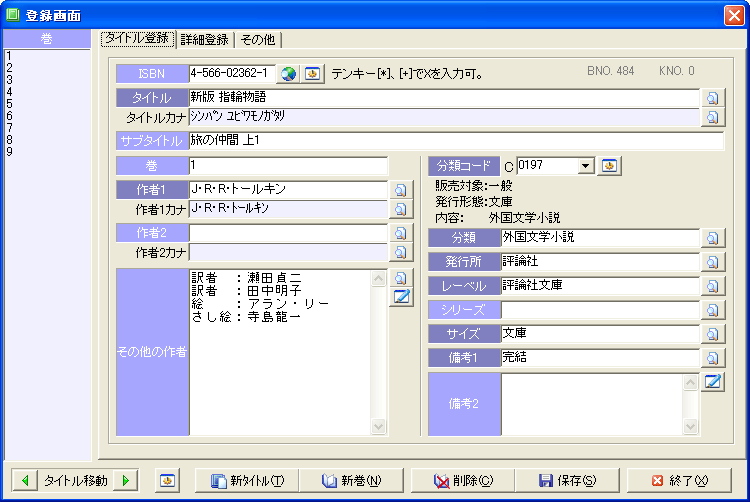Screen dimensions: 750x502
Task: Click the 削除(C) delete button
Action: [465, 481]
